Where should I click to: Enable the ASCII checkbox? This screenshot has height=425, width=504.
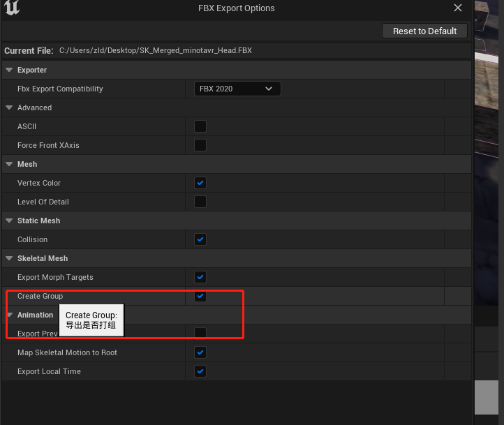(200, 126)
